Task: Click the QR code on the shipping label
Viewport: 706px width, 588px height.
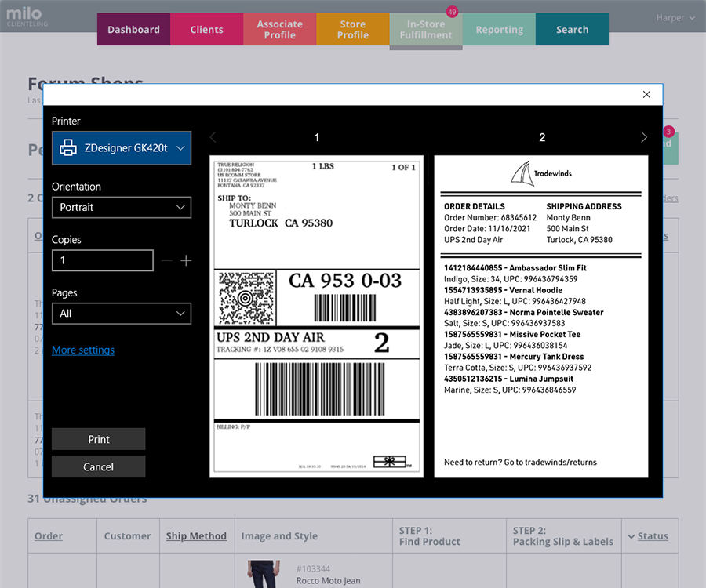Action: tap(246, 298)
